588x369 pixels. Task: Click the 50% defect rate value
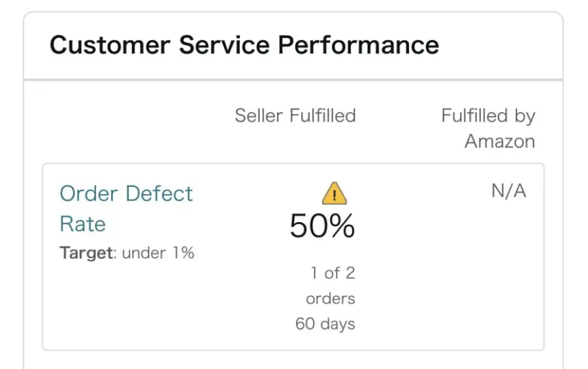pos(322,226)
